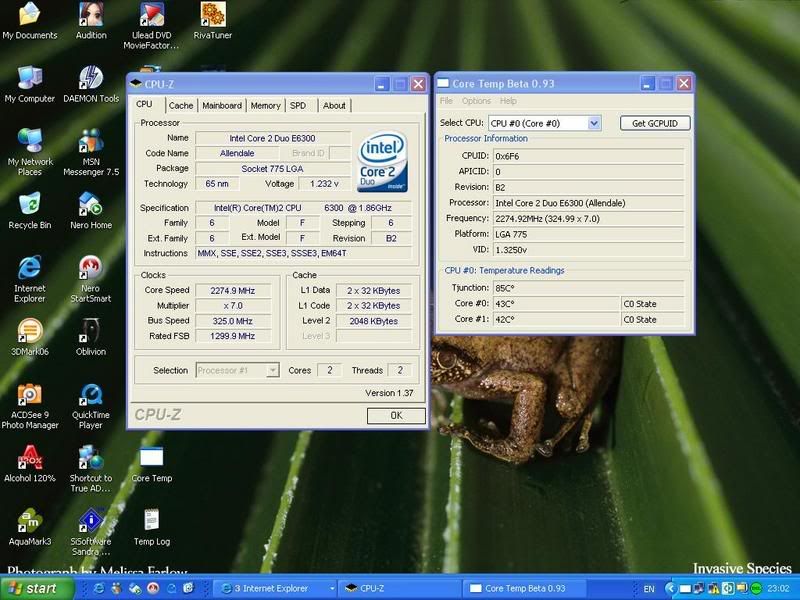Launch Audition from the desktop
Image resolution: width=800 pixels, height=600 pixels.
coord(91,20)
